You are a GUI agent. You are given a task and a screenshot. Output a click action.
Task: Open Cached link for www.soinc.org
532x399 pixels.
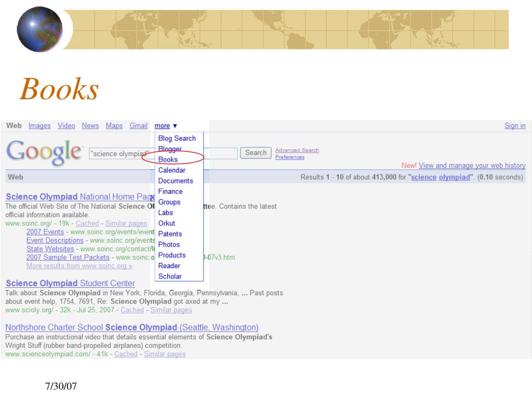pyautogui.click(x=87, y=223)
